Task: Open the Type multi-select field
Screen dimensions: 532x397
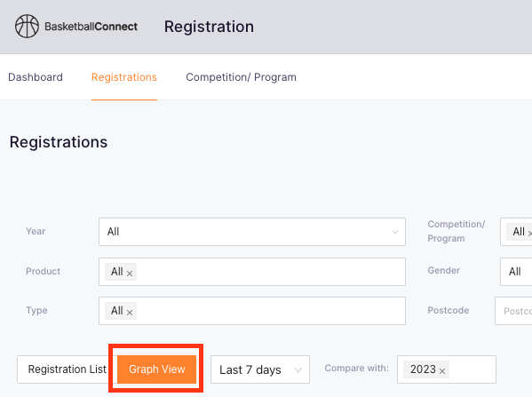Action: click(x=252, y=311)
